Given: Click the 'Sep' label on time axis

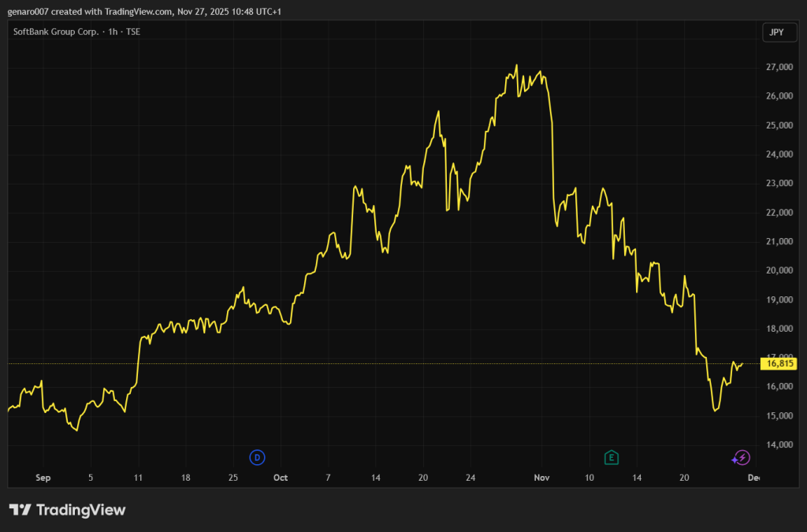Looking at the screenshot, I should [x=43, y=478].
